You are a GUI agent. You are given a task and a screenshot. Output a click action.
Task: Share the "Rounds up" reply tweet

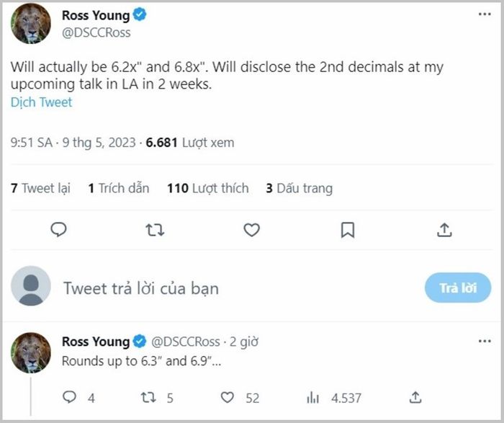coord(415,397)
